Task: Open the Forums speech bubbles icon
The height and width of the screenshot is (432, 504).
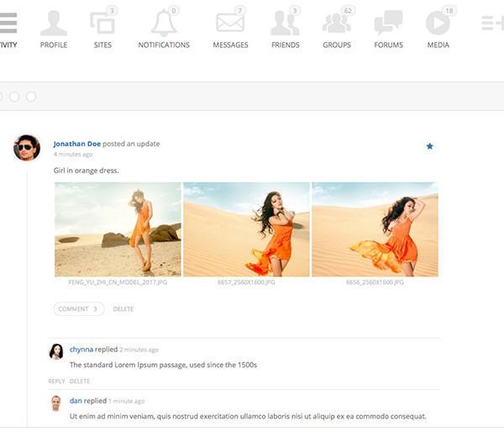Action: point(388,24)
